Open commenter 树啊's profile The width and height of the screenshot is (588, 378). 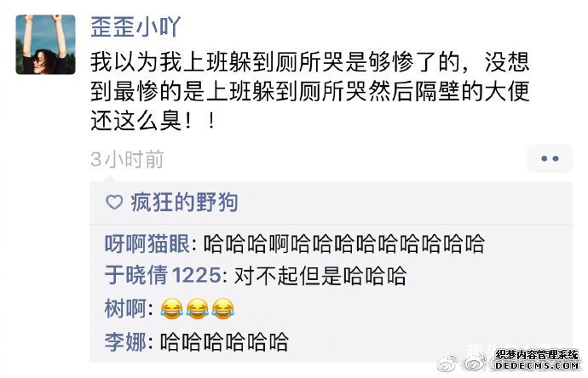pos(125,309)
